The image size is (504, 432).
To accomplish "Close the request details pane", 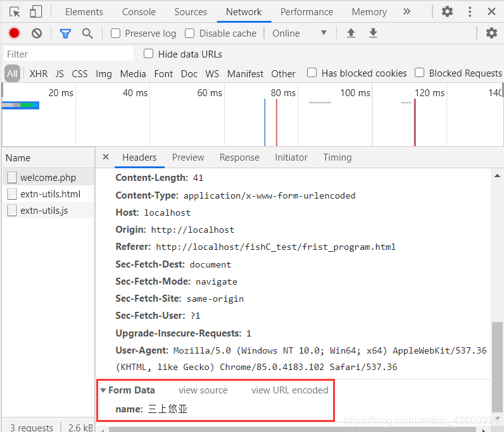I will [x=106, y=157].
